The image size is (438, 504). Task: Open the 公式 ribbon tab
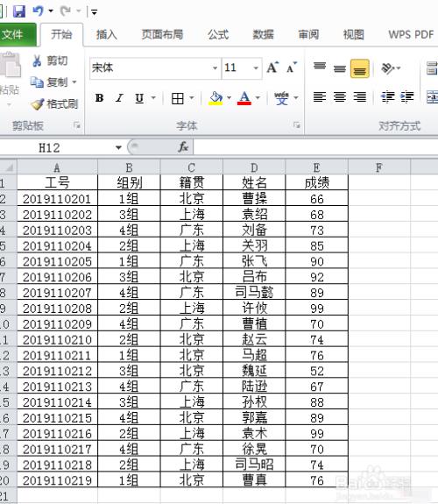tap(218, 34)
